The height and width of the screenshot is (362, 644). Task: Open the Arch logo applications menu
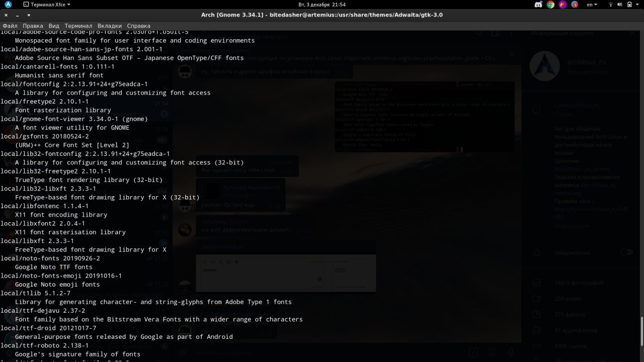[x=9, y=5]
